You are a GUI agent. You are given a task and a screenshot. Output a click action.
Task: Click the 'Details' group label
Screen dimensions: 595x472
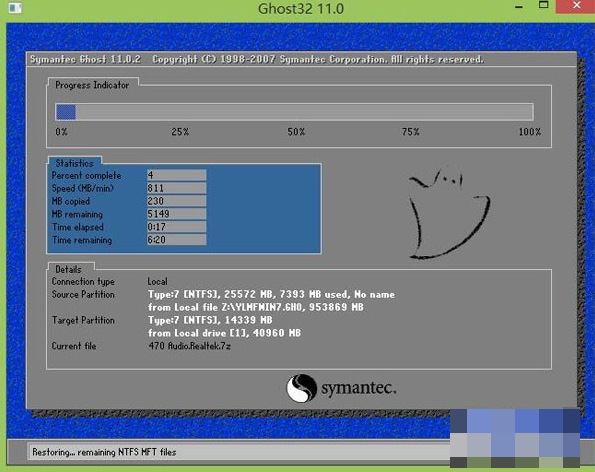click(x=68, y=269)
